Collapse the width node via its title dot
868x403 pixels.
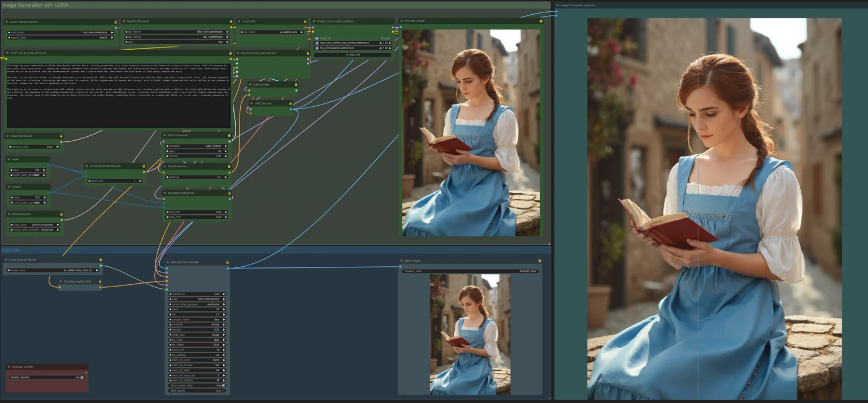[8, 159]
